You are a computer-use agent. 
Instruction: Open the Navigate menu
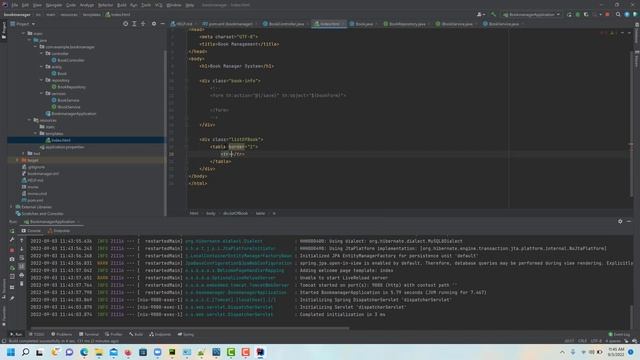[53, 5]
